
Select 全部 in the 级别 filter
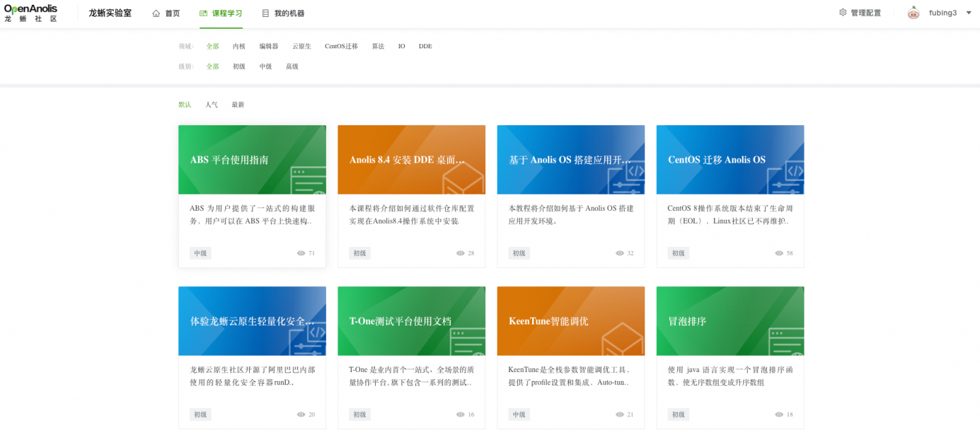pyautogui.click(x=213, y=67)
